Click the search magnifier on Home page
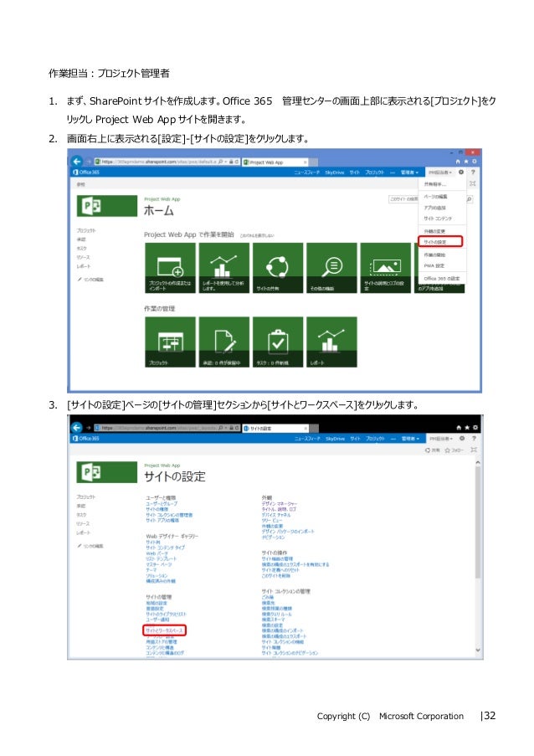Image resolution: width=534 pixels, height=756 pixels. point(469,199)
